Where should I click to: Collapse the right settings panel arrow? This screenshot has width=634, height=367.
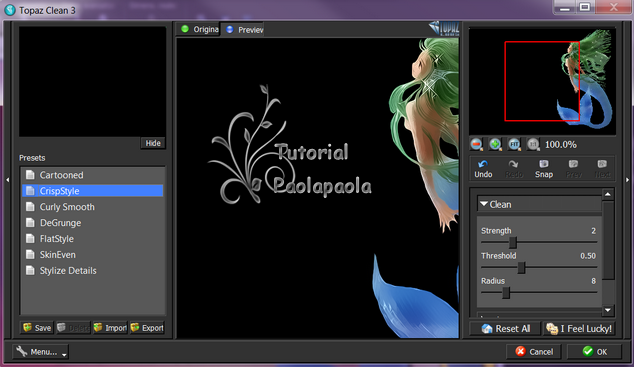point(628,180)
